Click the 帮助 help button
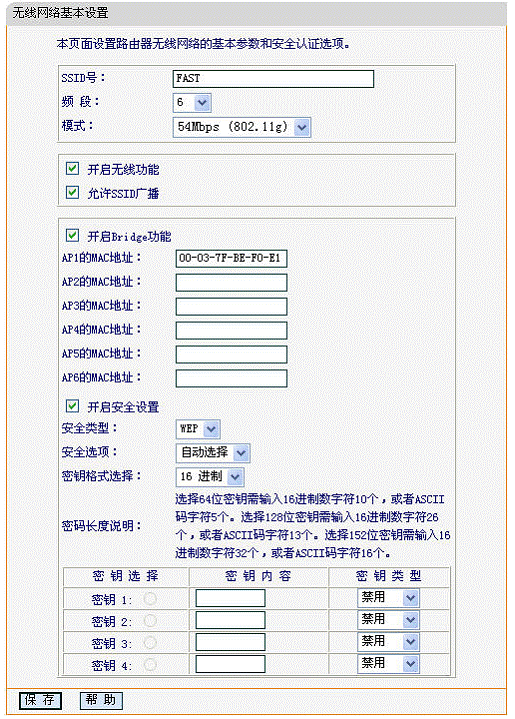Image resolution: width=515 pixels, height=719 pixels. (101, 700)
